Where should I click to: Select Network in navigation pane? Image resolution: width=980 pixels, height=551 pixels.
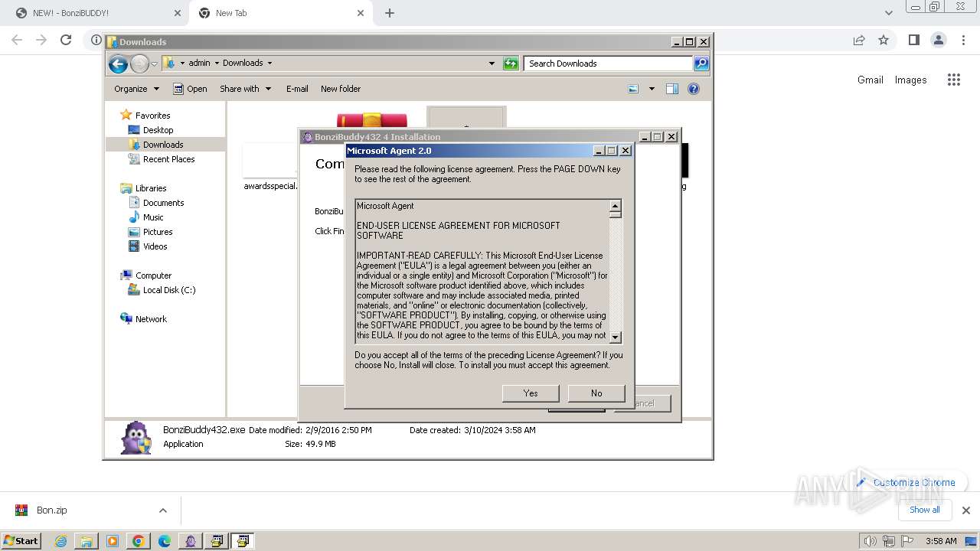pos(151,319)
